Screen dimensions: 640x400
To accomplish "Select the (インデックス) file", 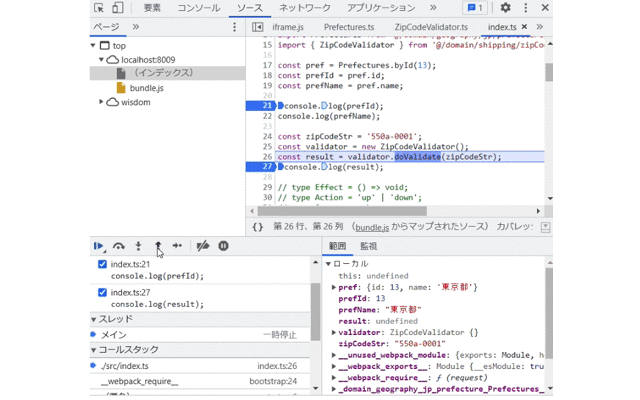I will [167, 73].
